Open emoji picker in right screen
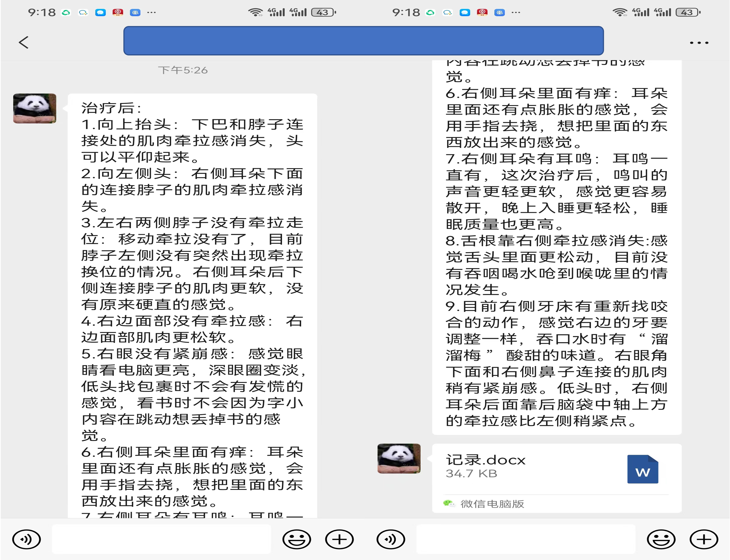The height and width of the screenshot is (560, 730). (661, 539)
